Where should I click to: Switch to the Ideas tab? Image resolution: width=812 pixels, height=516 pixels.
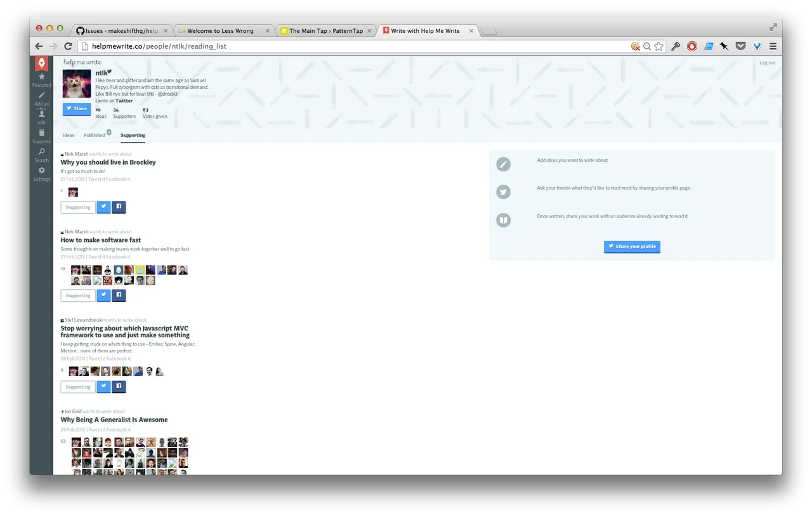click(x=69, y=135)
